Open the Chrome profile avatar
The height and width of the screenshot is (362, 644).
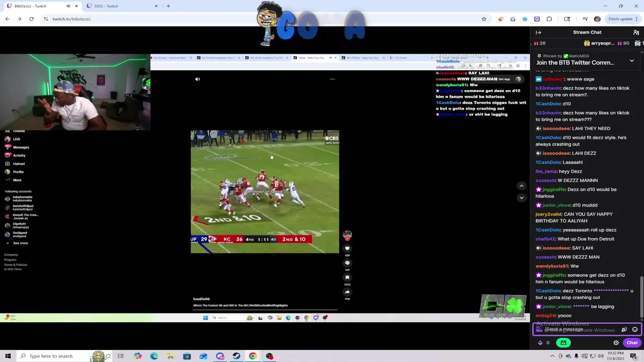tap(597, 19)
